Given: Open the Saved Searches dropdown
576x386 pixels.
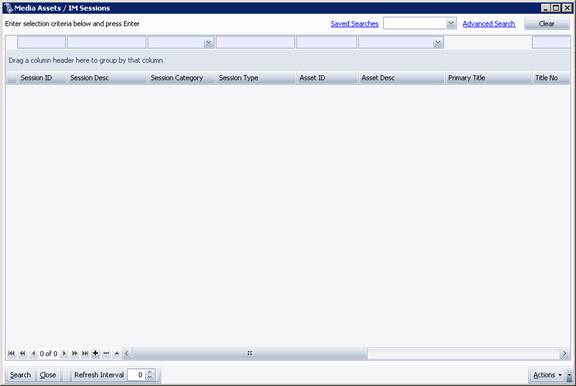Looking at the screenshot, I should 451,24.
